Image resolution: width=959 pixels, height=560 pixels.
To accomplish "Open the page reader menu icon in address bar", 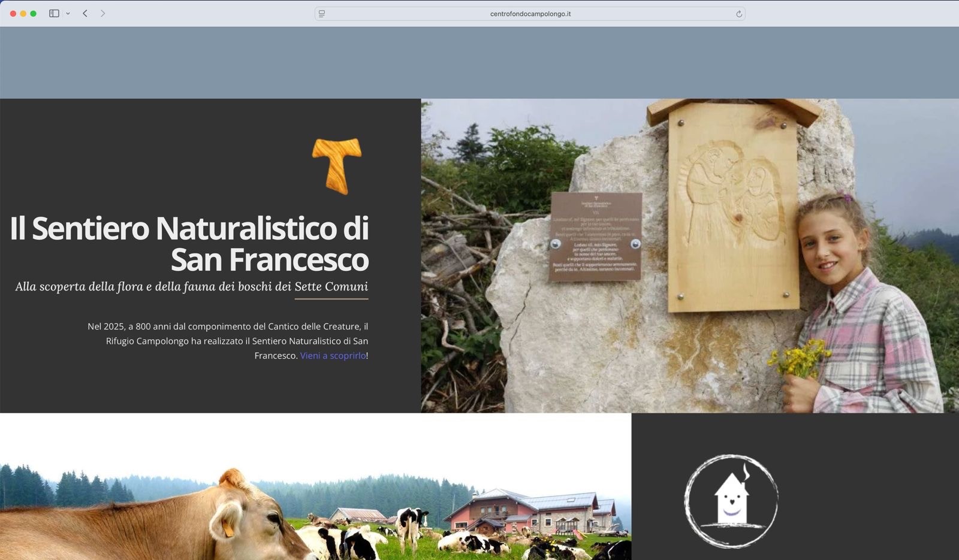I will 322,14.
